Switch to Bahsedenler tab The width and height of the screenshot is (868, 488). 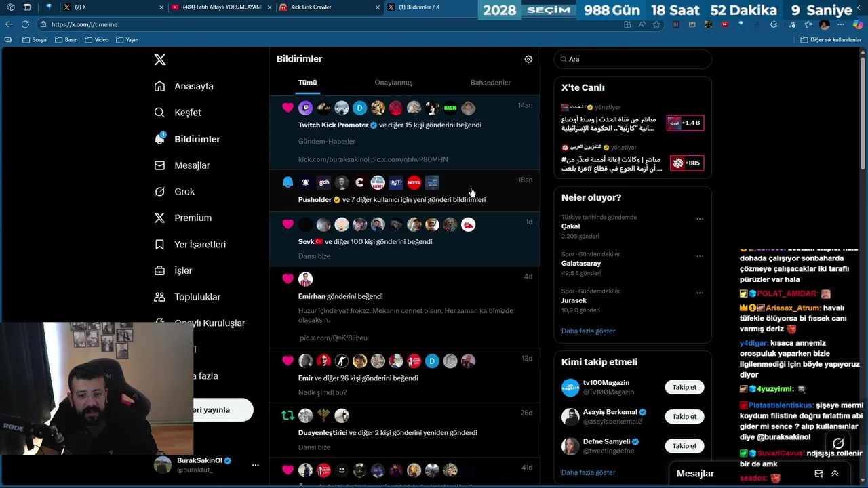point(490,83)
